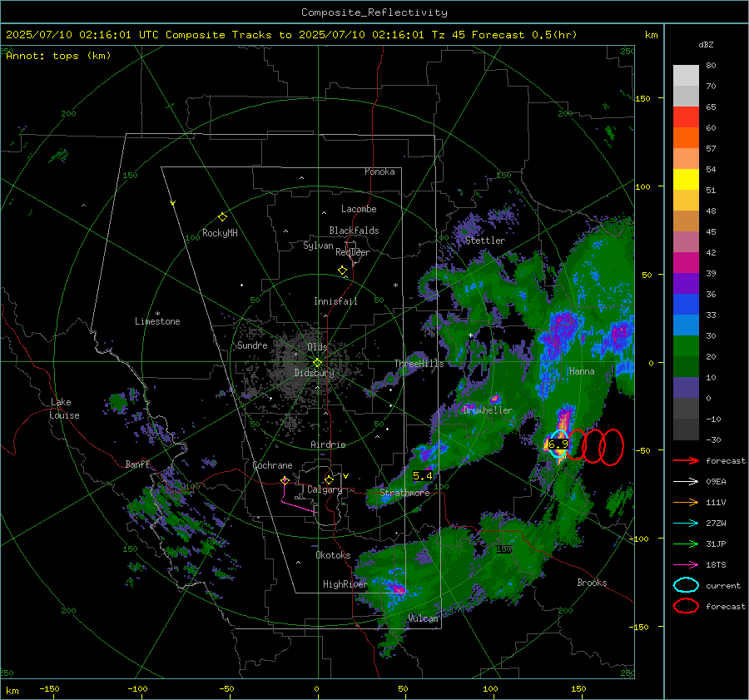Click the Okotoks city label
Screen dimensions: 749x700
coord(333,555)
